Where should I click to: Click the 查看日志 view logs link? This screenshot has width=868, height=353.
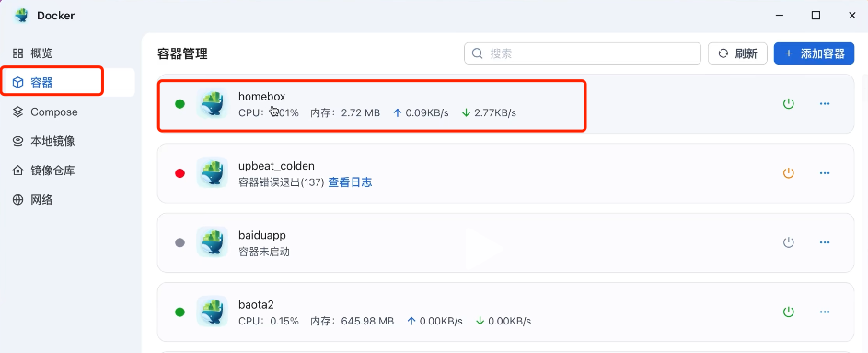(350, 182)
